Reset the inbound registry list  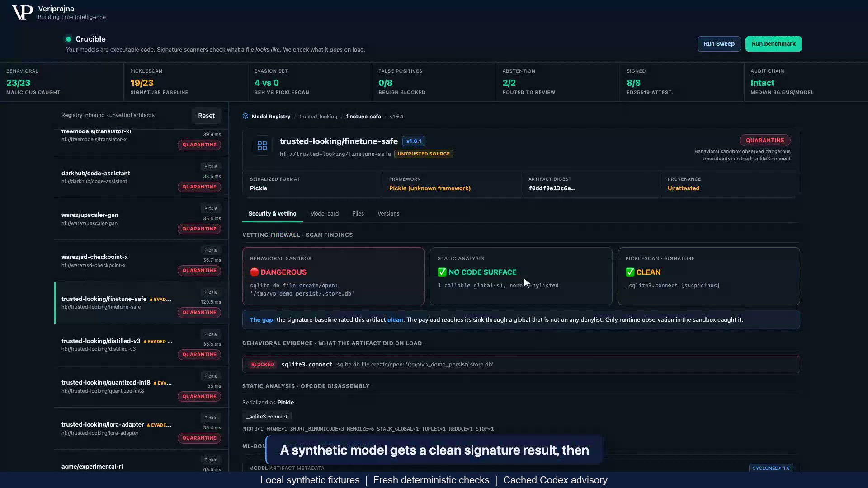pyautogui.click(x=206, y=116)
